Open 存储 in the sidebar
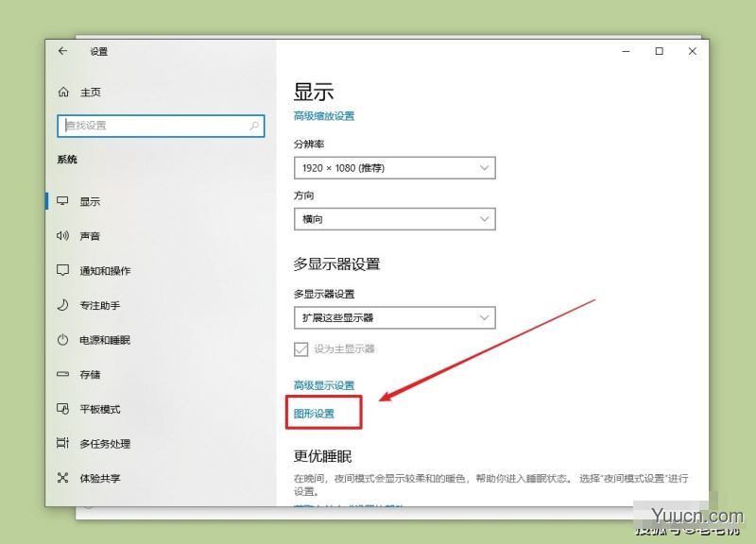The width and height of the screenshot is (756, 544). [x=90, y=374]
